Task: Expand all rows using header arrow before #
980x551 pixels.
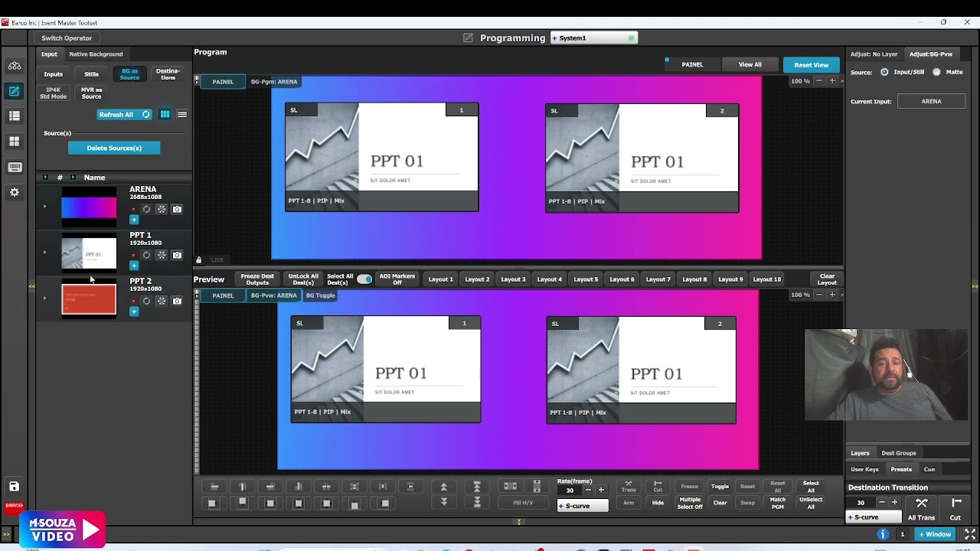Action: coord(45,178)
